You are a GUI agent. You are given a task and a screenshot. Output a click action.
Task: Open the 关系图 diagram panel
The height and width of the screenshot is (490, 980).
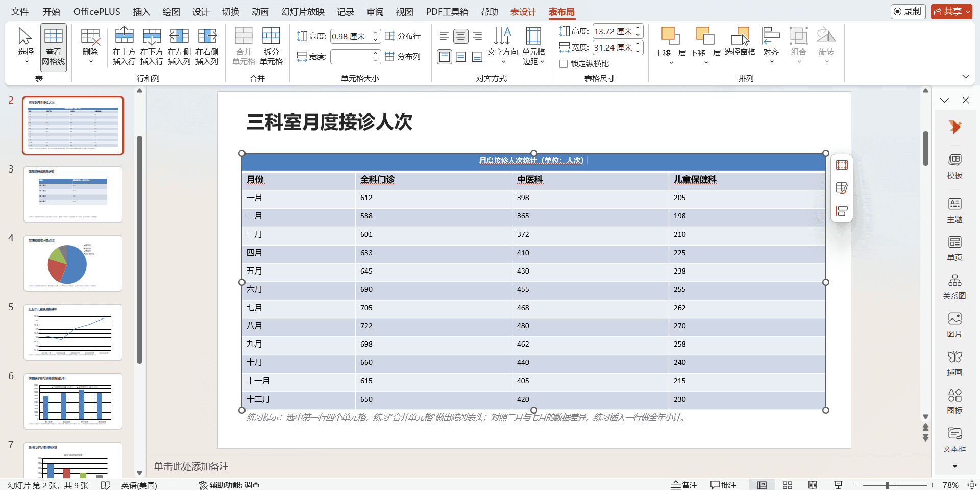click(x=954, y=286)
